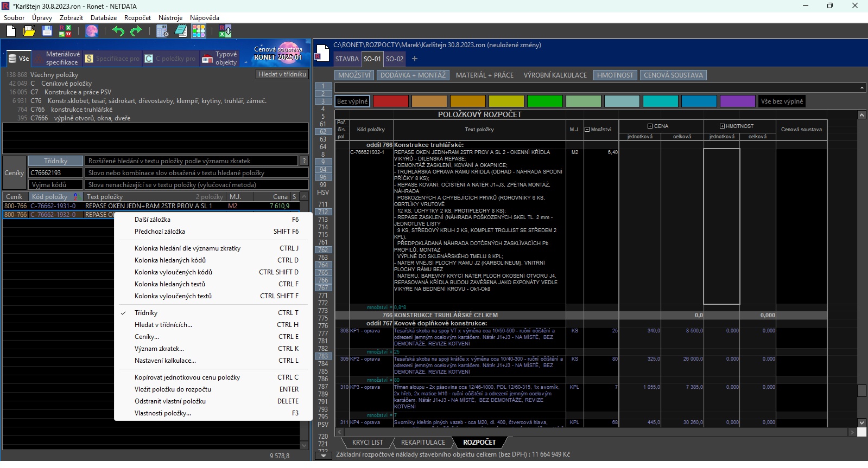Open the notepad icon in toolbar
Screen dimensions: 868x468
[181, 31]
